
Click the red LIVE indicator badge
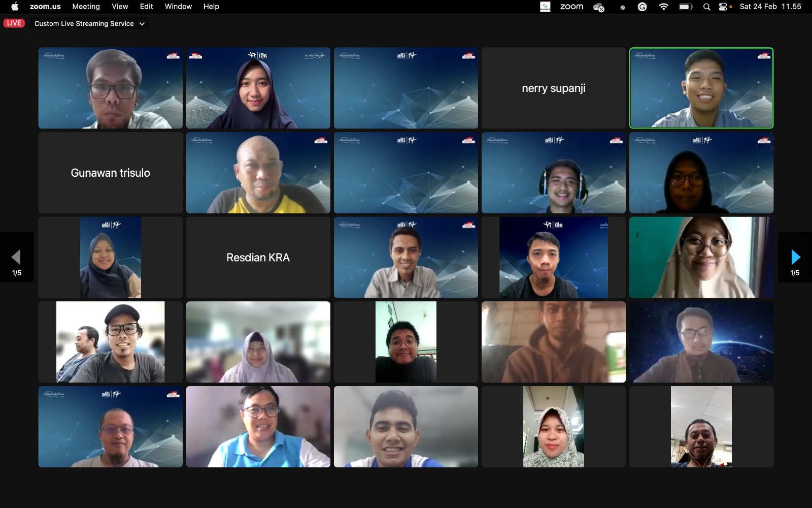[x=14, y=23]
